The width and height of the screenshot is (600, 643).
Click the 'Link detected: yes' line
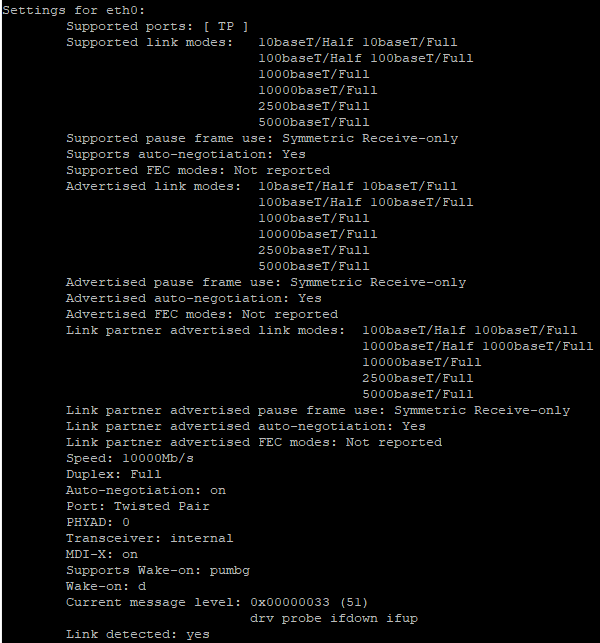pos(138,634)
